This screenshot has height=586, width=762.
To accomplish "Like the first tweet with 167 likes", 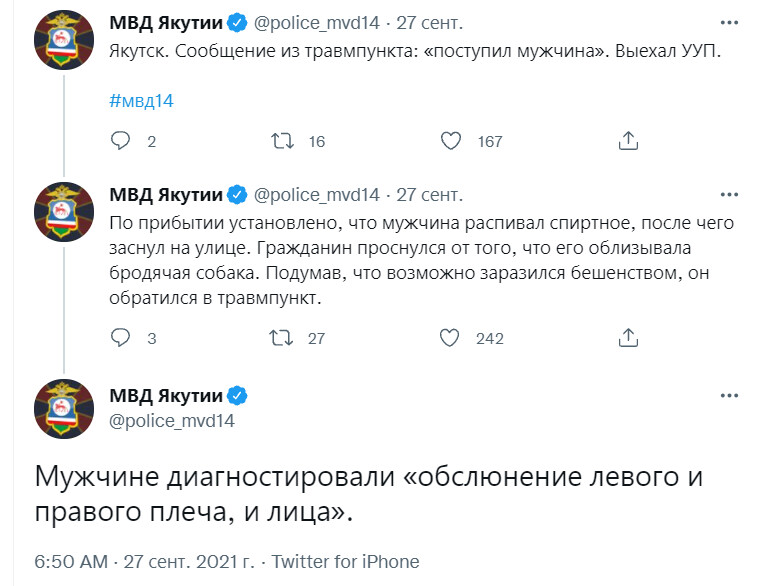I will pos(450,141).
